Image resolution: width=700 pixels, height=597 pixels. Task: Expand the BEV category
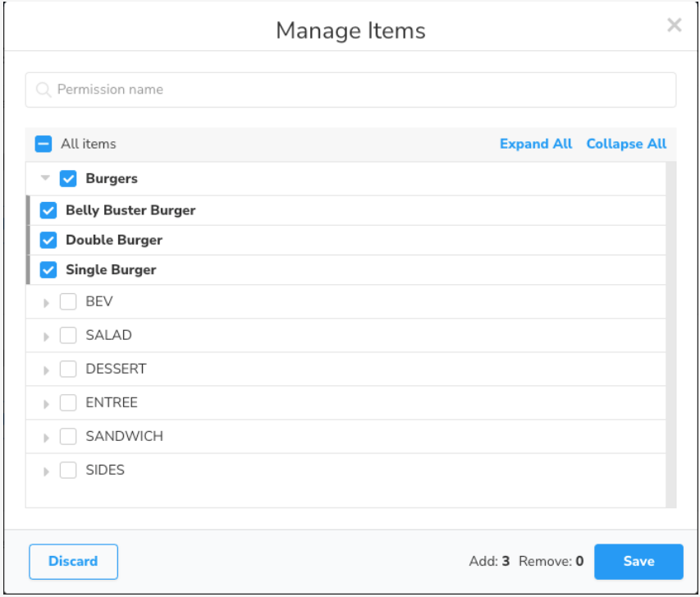pos(46,302)
